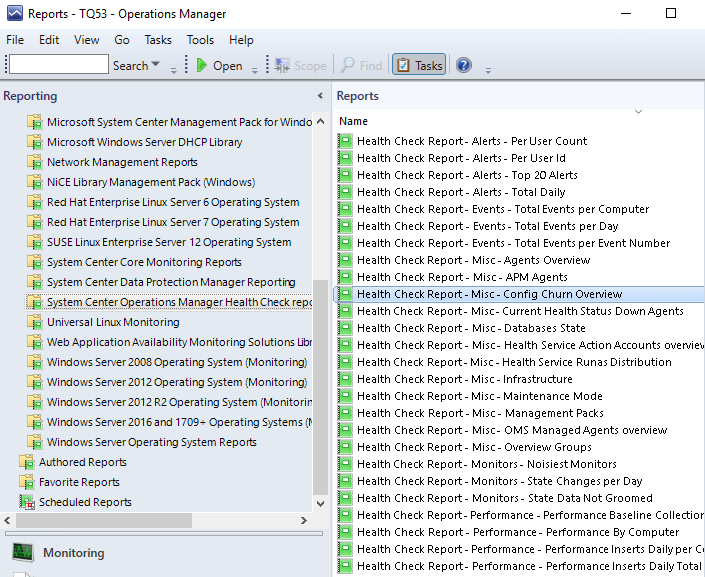
Task: Open the Go menu
Action: tap(122, 40)
